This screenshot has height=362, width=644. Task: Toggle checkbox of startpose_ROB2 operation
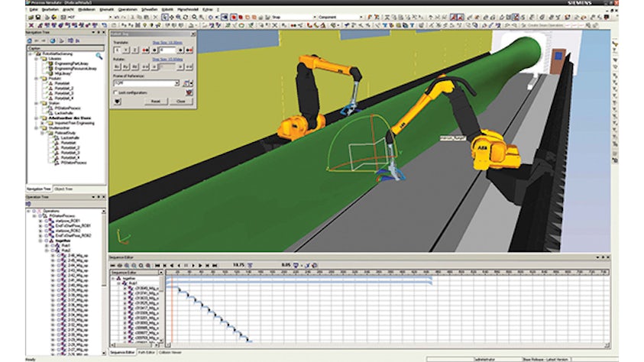(47, 231)
